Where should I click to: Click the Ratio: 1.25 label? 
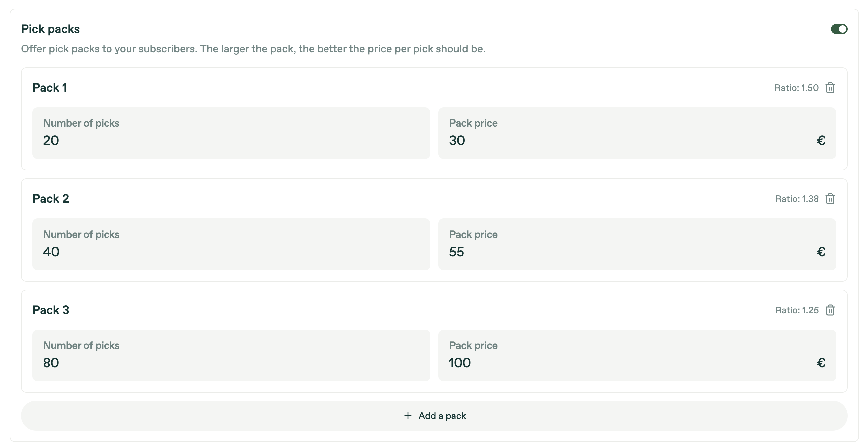(796, 310)
